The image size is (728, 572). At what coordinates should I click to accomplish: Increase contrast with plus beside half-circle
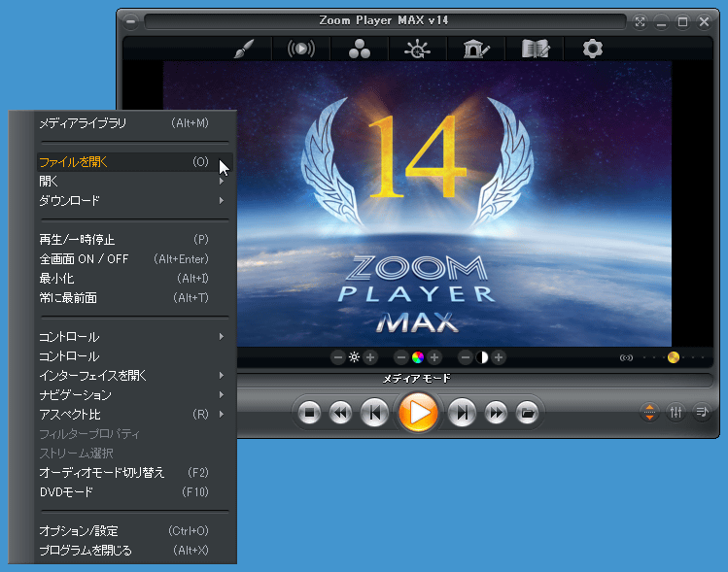pos(499,357)
